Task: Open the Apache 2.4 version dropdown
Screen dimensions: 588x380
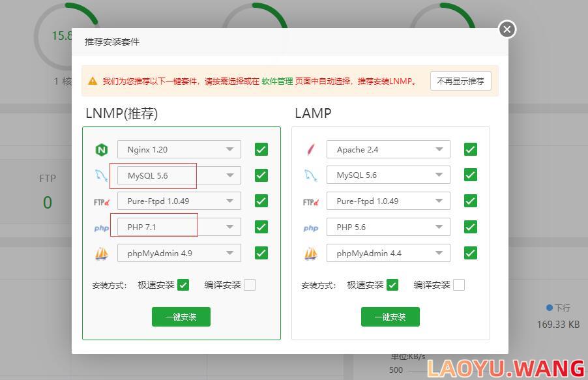Action: (389, 149)
